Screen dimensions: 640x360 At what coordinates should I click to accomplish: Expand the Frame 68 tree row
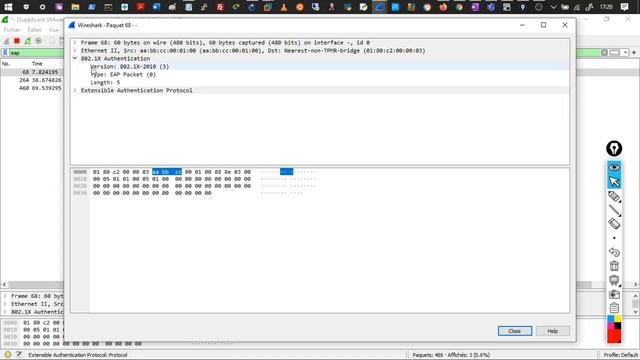75,42
